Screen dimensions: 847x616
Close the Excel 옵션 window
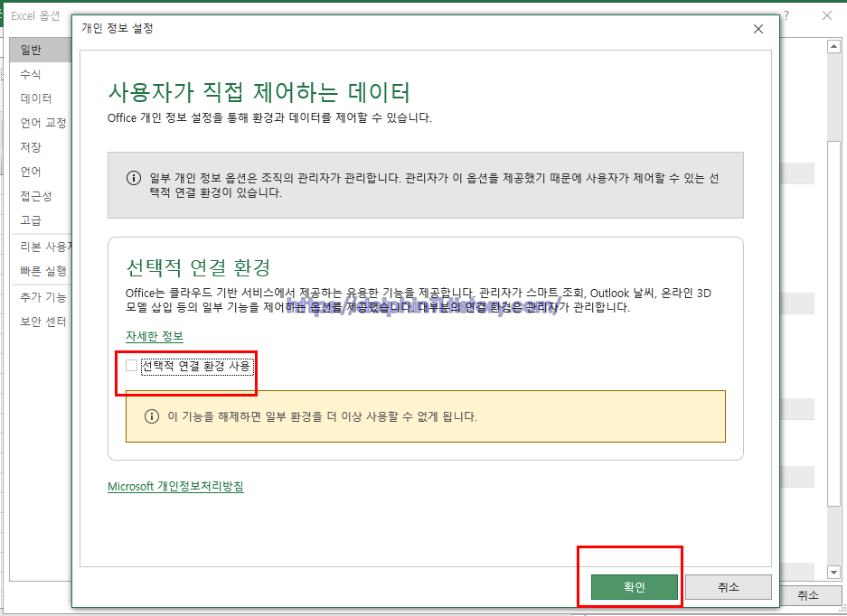point(827,15)
